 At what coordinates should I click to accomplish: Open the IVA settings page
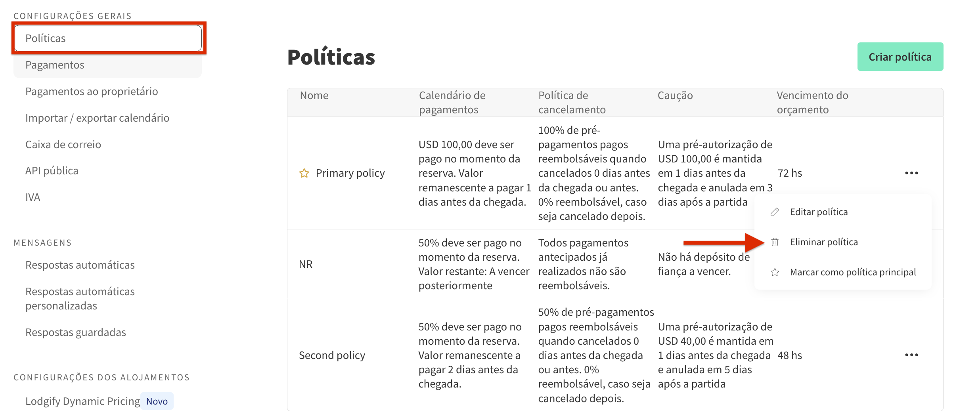tap(33, 197)
